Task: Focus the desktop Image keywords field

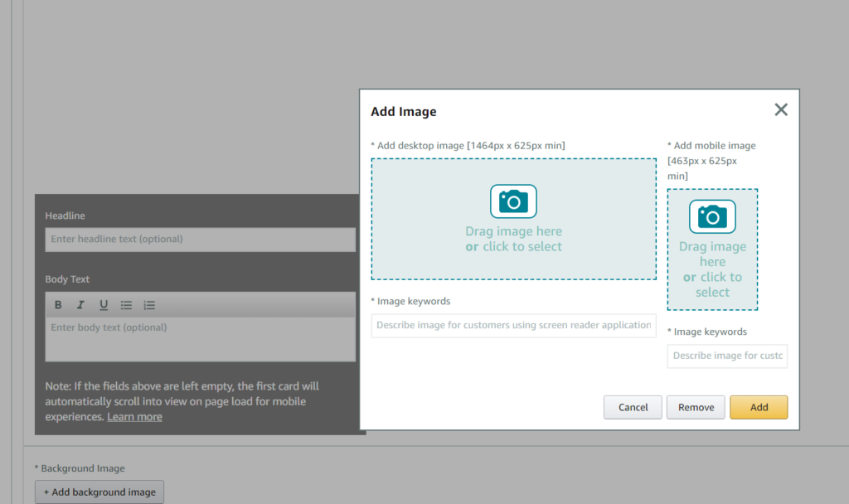Action: point(513,325)
